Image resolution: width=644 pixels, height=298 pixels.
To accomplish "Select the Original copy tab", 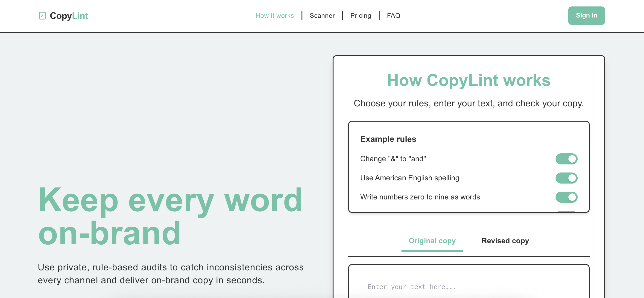I will (x=432, y=241).
